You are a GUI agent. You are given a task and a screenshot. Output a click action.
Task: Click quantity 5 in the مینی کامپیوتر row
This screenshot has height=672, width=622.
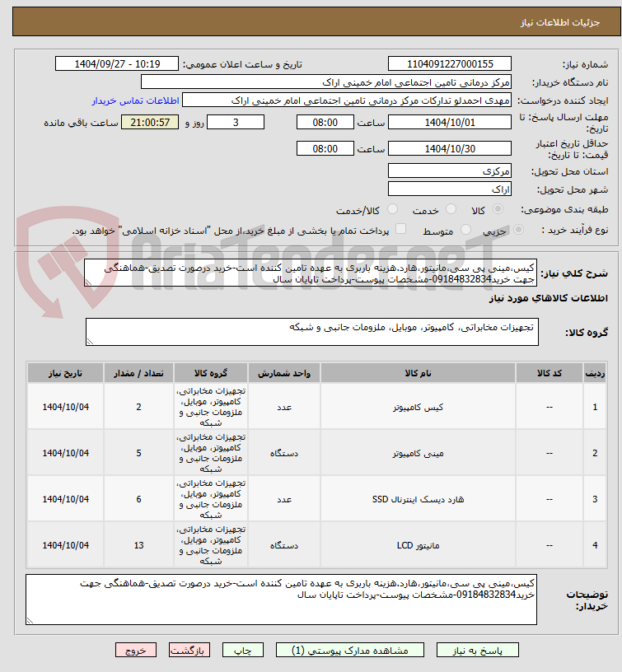[138, 453]
